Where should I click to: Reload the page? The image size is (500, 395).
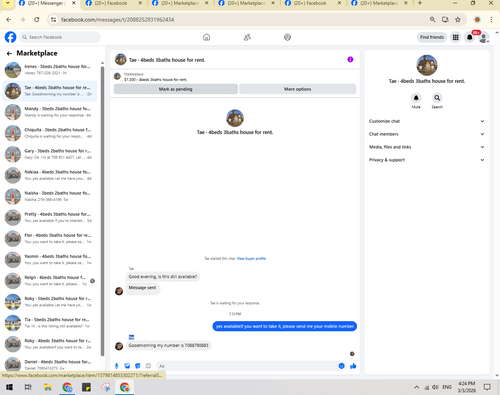coord(37,20)
